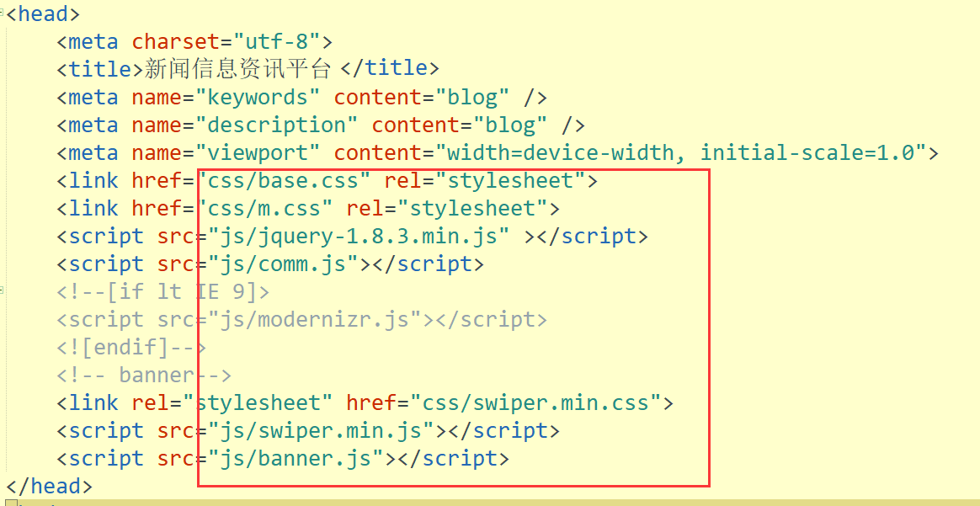The image size is (980, 506).
Task: Click the closing head tag
Action: tap(49, 486)
